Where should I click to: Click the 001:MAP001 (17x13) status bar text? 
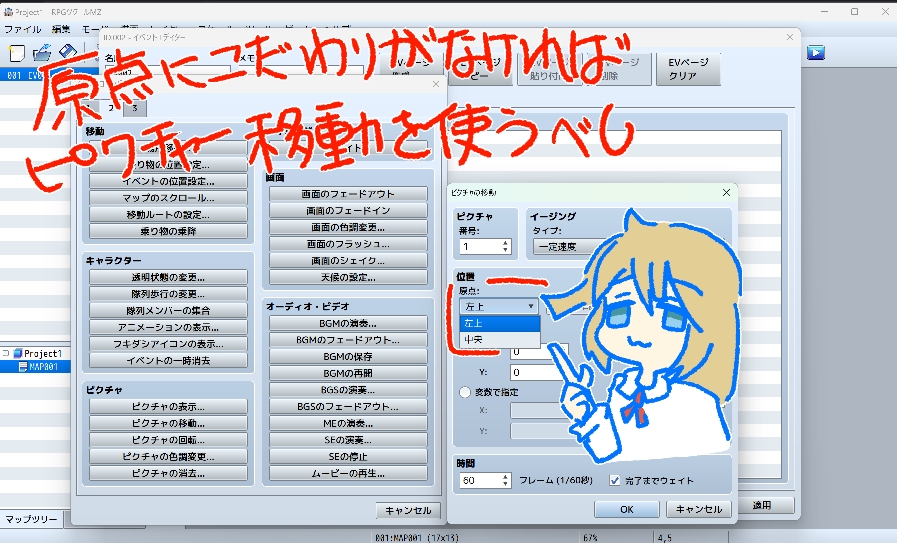(x=416, y=538)
